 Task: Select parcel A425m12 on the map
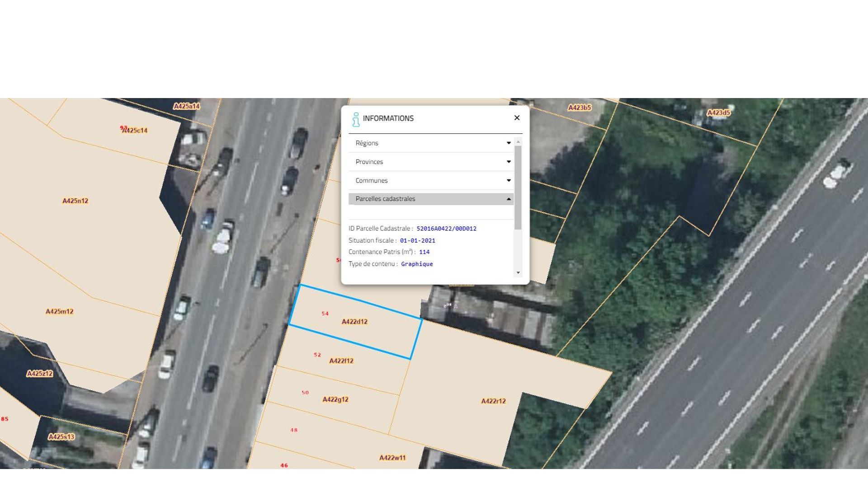click(x=59, y=311)
